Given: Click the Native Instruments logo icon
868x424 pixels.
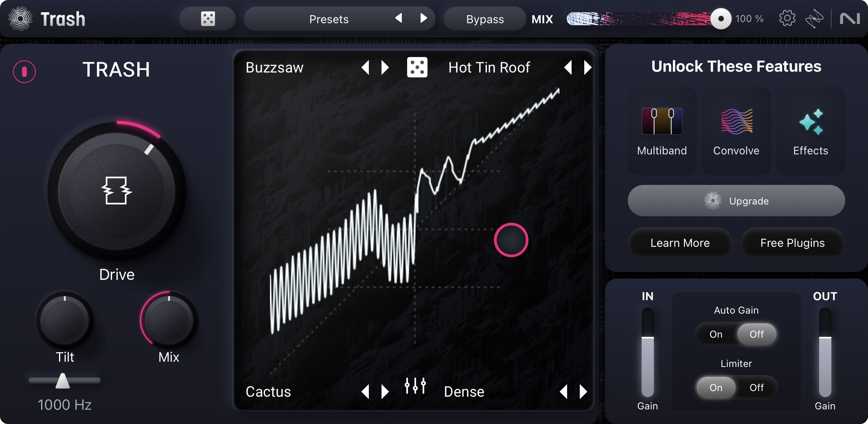Looking at the screenshot, I should (x=850, y=19).
